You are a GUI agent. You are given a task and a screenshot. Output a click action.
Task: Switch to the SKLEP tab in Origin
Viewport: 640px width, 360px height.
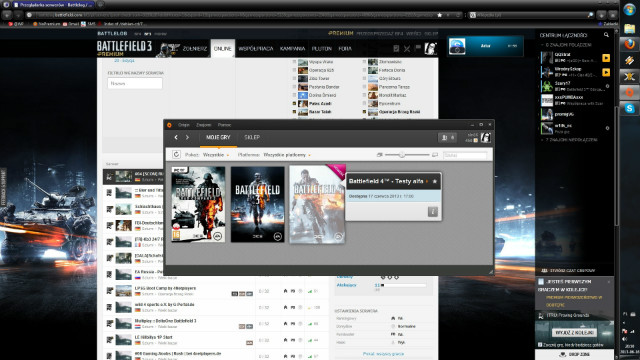[252, 138]
